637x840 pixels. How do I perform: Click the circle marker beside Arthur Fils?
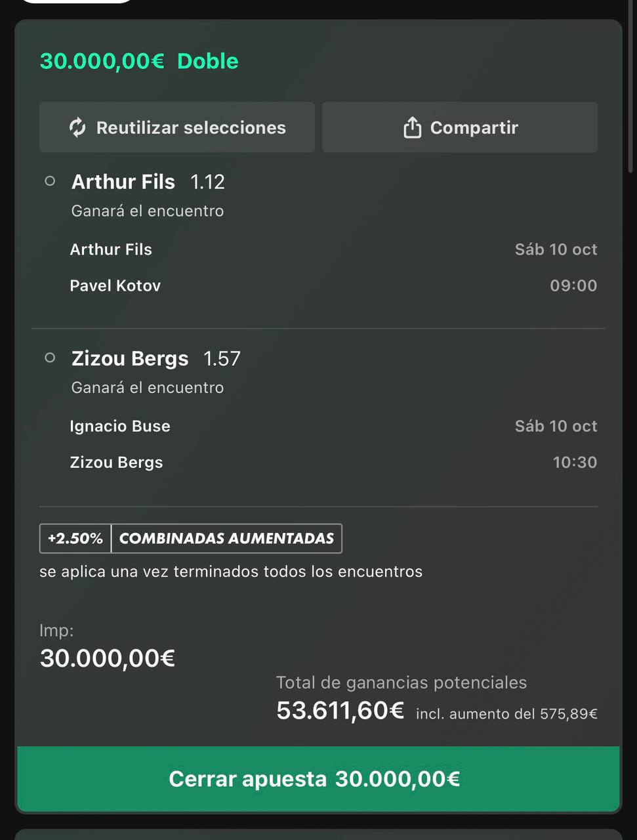(x=50, y=181)
